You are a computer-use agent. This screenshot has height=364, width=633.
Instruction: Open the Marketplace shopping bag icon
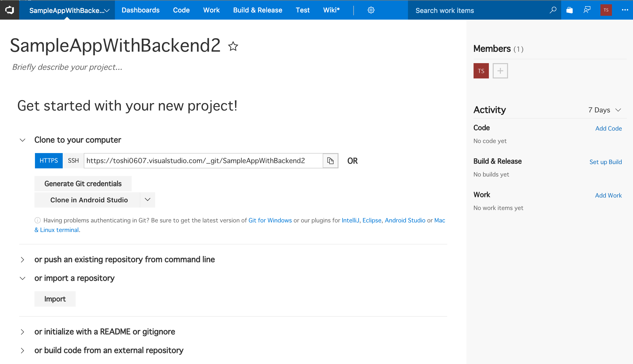click(570, 10)
